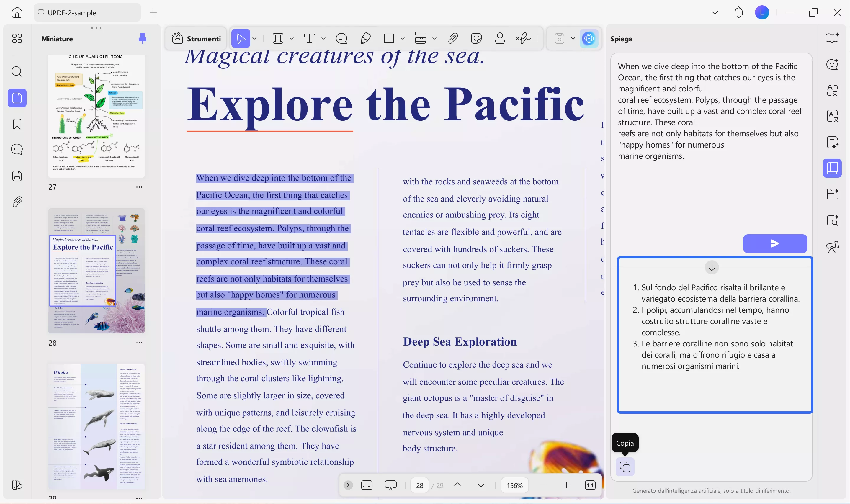Open the UPDF AI assistant icon
This screenshot has width=850, height=504.
click(589, 38)
